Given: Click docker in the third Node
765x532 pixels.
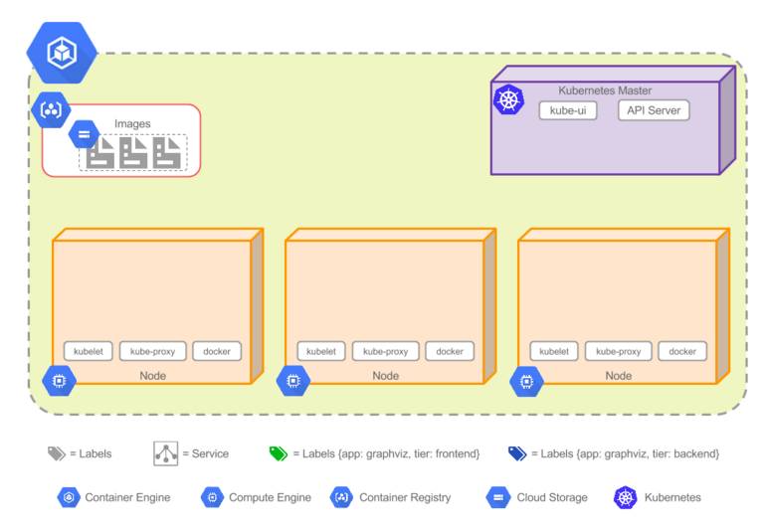Looking at the screenshot, I should [x=682, y=351].
